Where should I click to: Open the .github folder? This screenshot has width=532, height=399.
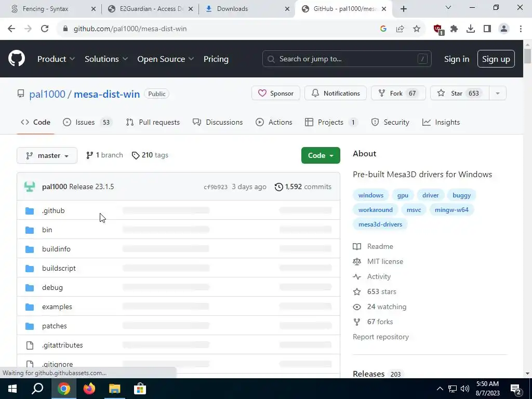tap(54, 211)
